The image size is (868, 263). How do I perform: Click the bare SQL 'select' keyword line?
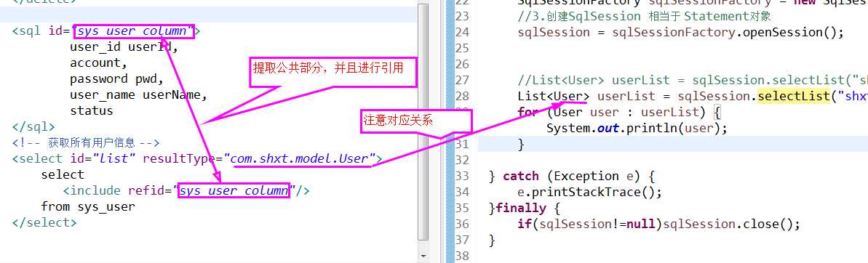[x=63, y=174]
